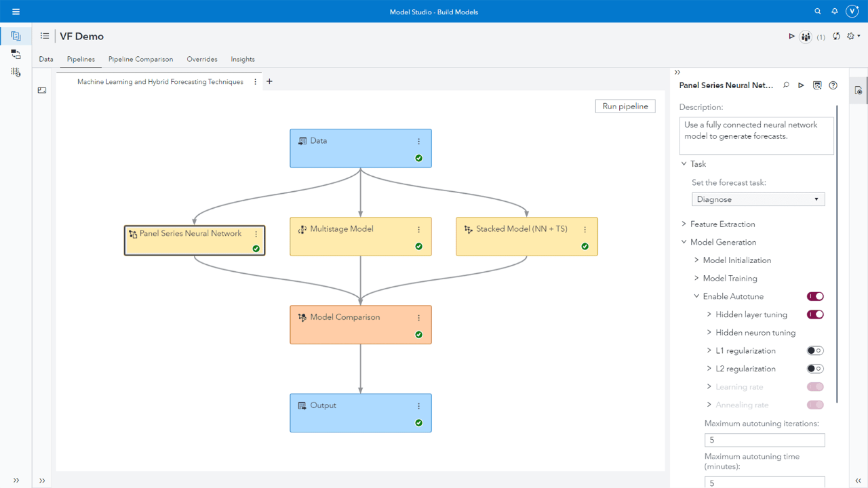Screen dimensions: 868x488
Task: Click the Run pipeline button
Action: tap(625, 106)
